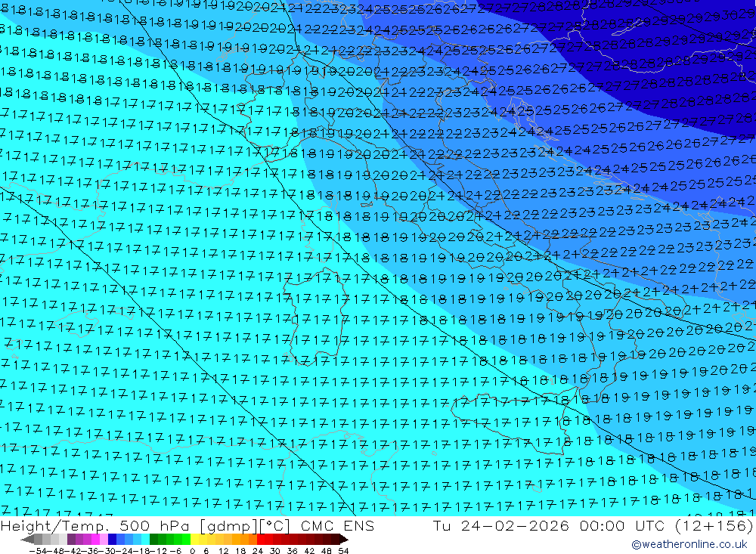Click the legend value label 24
This screenshot has width=756, height=554.
coord(258,551)
